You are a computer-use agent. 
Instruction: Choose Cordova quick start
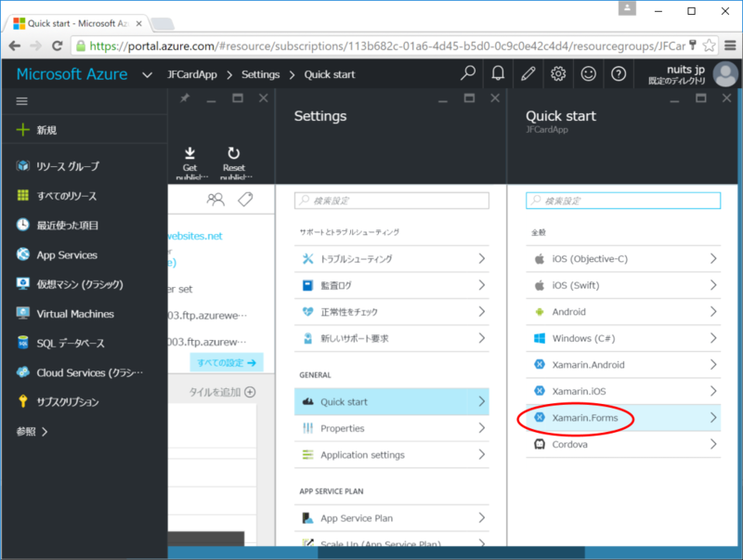point(623,445)
